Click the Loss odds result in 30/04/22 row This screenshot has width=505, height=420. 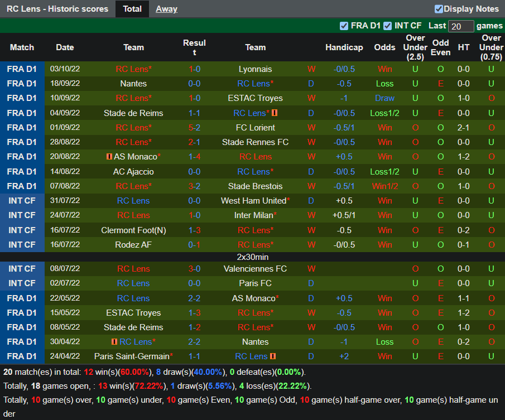point(384,342)
